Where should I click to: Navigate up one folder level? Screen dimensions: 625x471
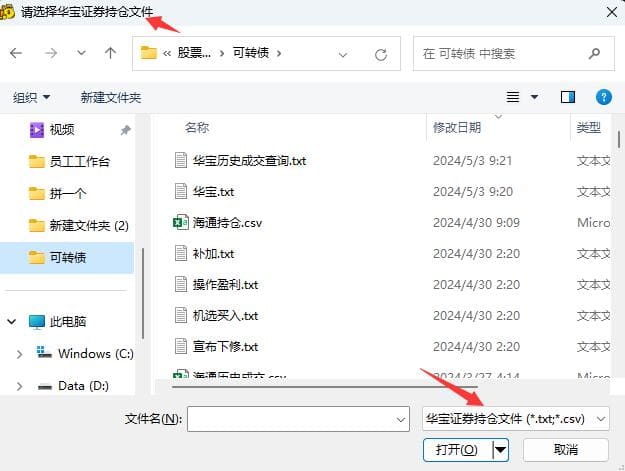pyautogui.click(x=110, y=53)
